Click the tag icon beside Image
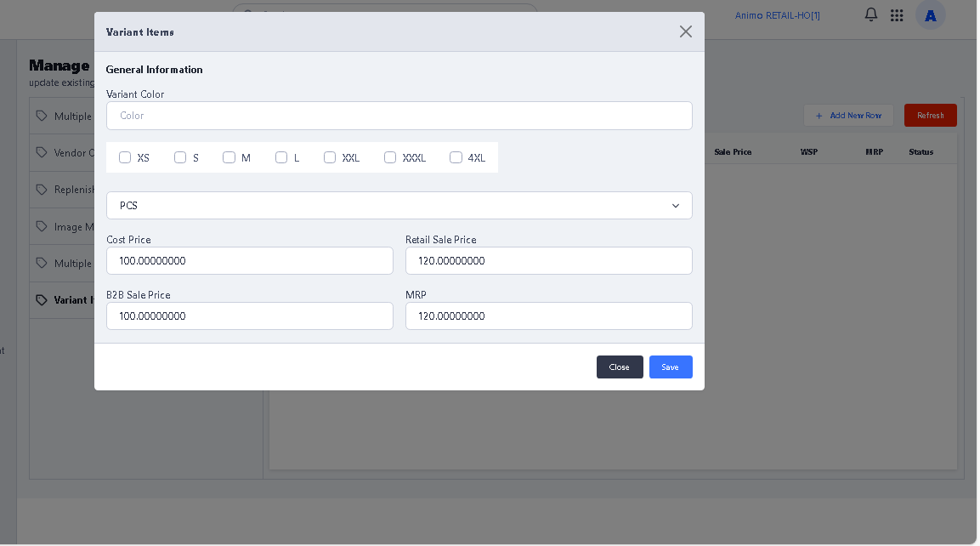980x546 pixels. (42, 226)
